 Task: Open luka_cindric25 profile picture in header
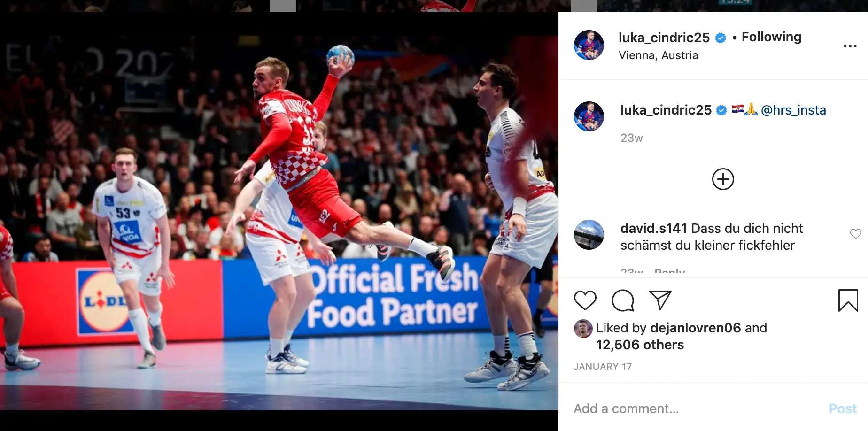coord(589,45)
